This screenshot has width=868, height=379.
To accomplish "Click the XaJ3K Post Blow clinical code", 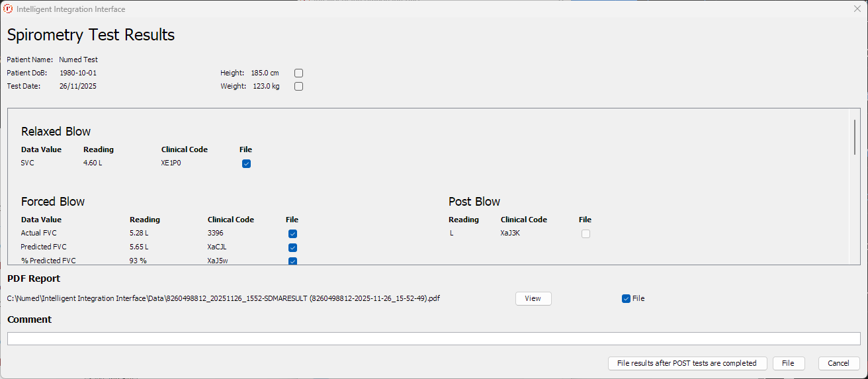I will [510, 233].
